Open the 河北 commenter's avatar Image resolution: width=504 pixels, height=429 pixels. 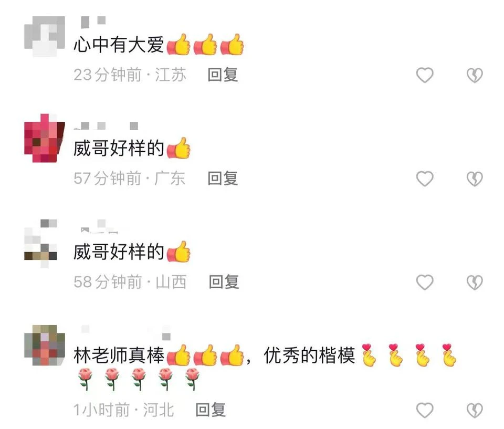[x=45, y=345]
